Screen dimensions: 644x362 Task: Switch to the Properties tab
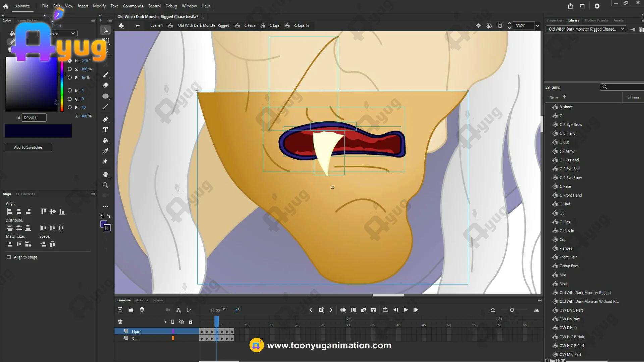pos(554,20)
